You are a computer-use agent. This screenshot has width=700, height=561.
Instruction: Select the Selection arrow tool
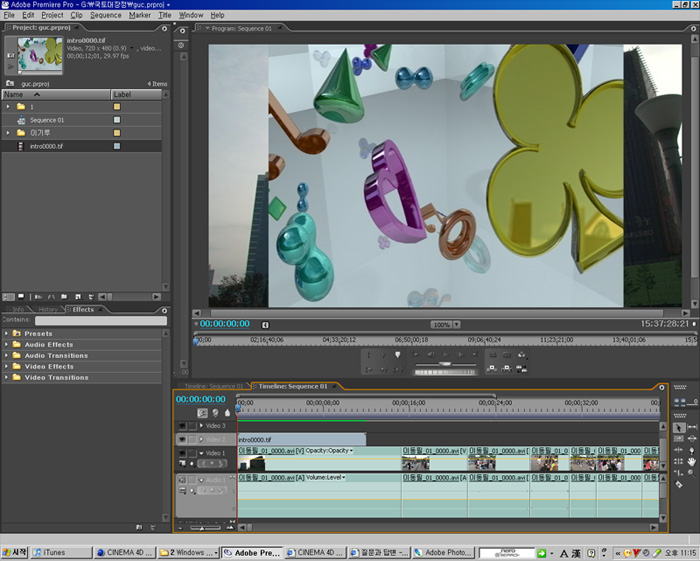(x=679, y=428)
